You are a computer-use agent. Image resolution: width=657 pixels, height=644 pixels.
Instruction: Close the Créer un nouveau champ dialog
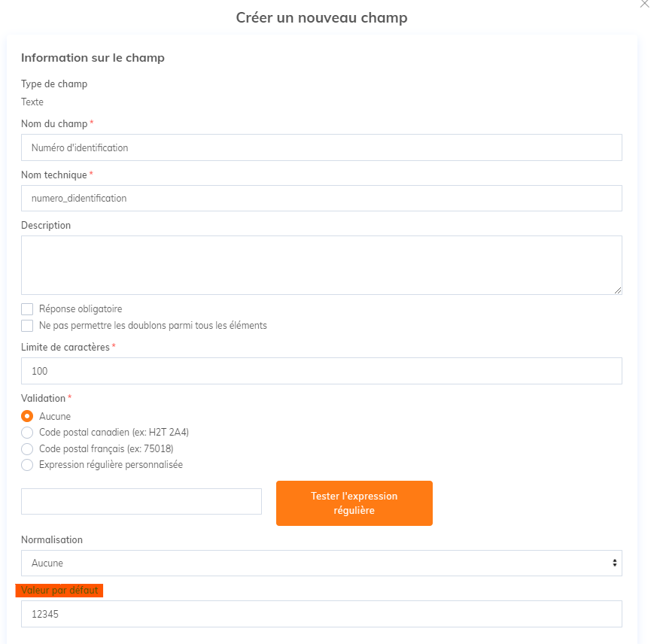644,4
